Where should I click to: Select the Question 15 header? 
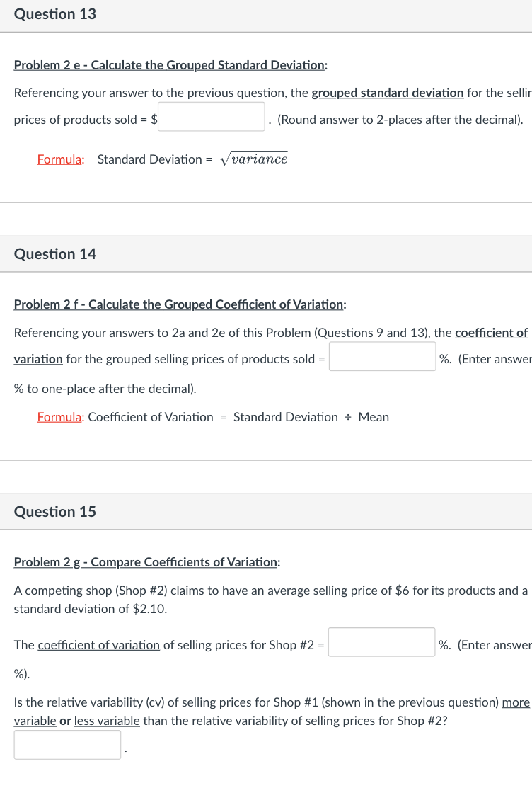pos(54,511)
